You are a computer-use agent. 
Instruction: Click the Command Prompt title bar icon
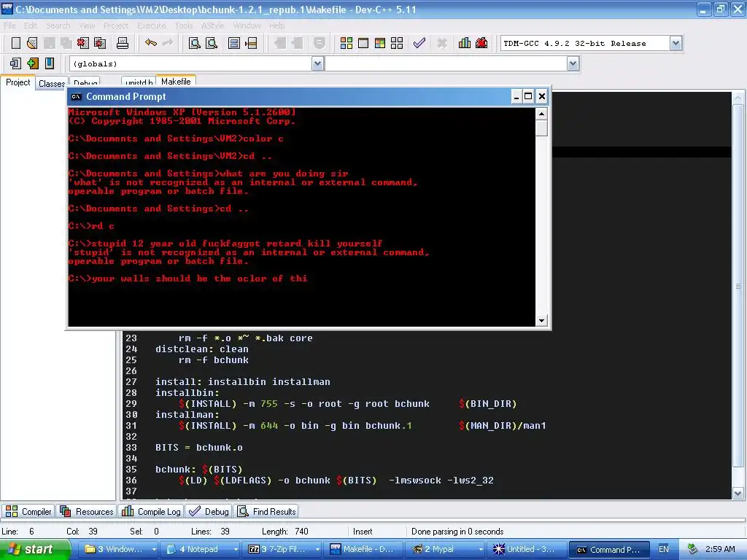coord(76,97)
